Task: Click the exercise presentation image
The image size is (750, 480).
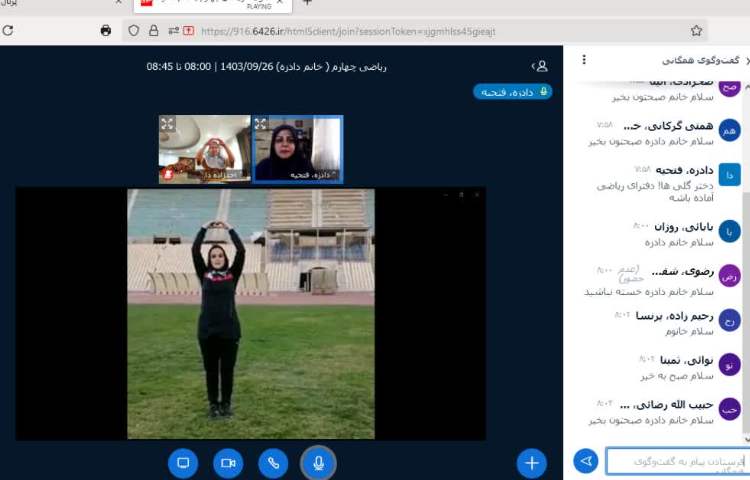Action: 250,313
